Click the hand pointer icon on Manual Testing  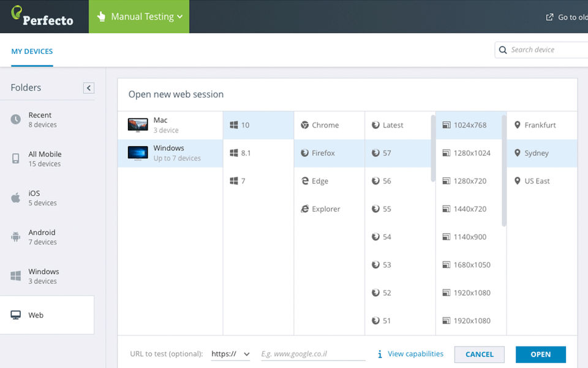101,17
